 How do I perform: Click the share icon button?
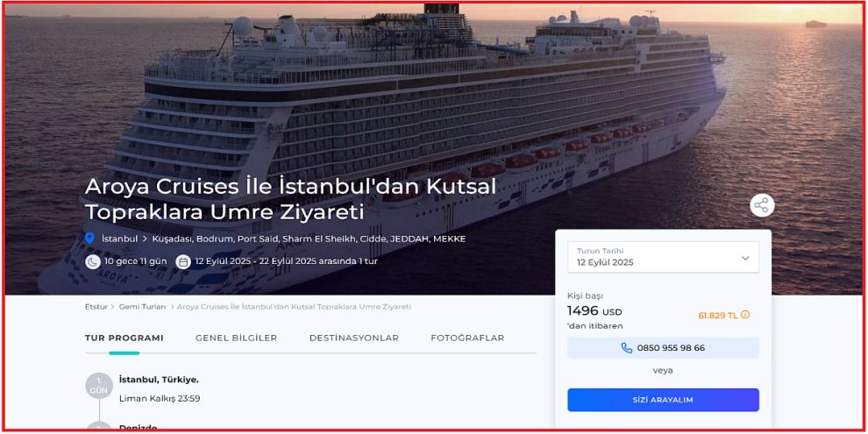762,205
